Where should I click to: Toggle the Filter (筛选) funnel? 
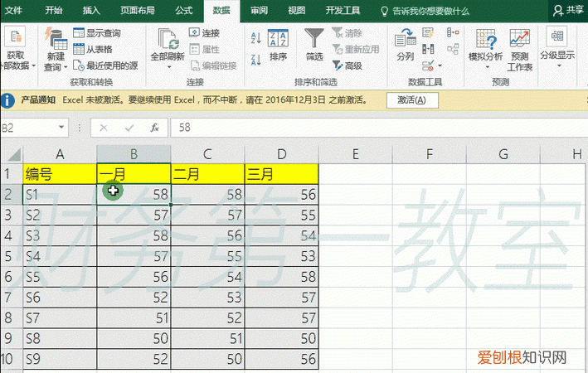tap(313, 45)
